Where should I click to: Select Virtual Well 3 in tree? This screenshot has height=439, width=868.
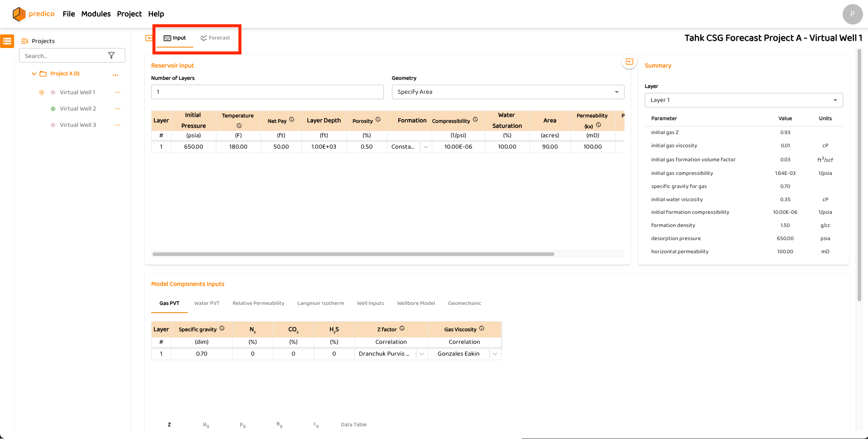78,125
